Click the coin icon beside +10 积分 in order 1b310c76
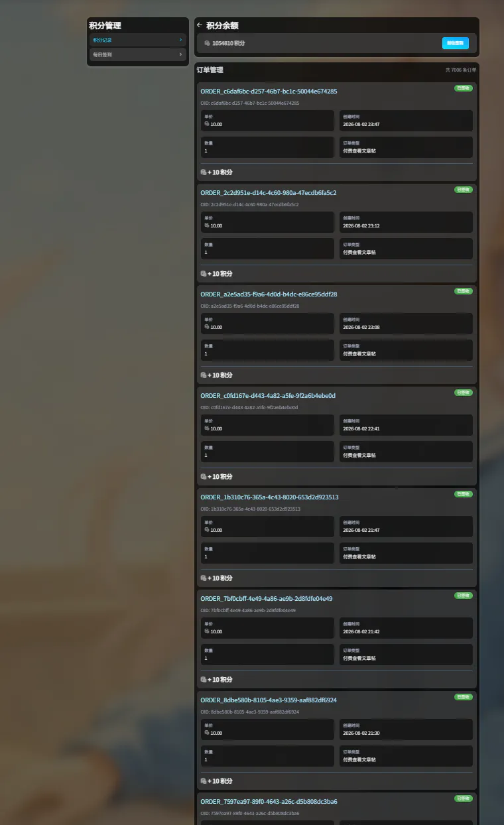This screenshot has width=504, height=825. tap(204, 578)
